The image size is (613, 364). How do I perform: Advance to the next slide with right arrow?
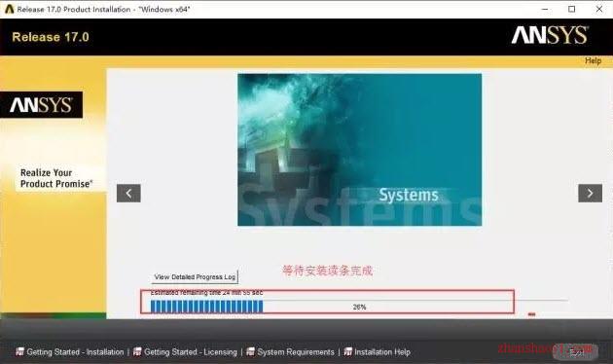click(590, 193)
